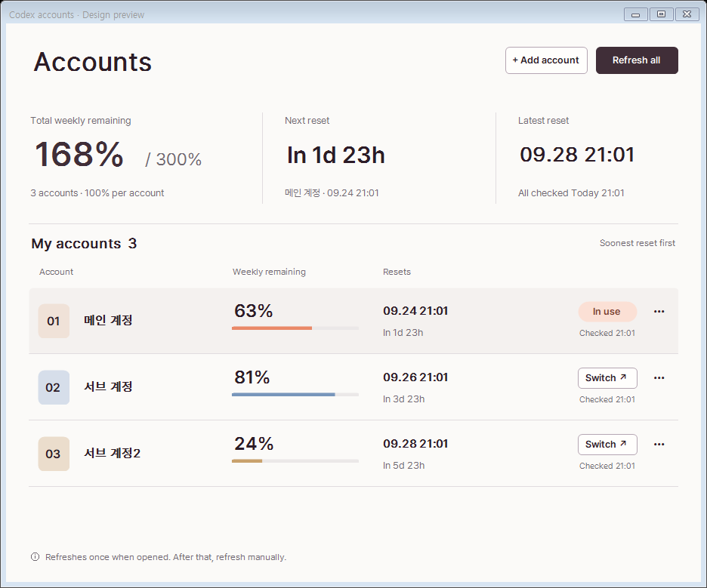The width and height of the screenshot is (707, 588).
Task: Click All checked Today 21:01 text
Action: pos(571,192)
